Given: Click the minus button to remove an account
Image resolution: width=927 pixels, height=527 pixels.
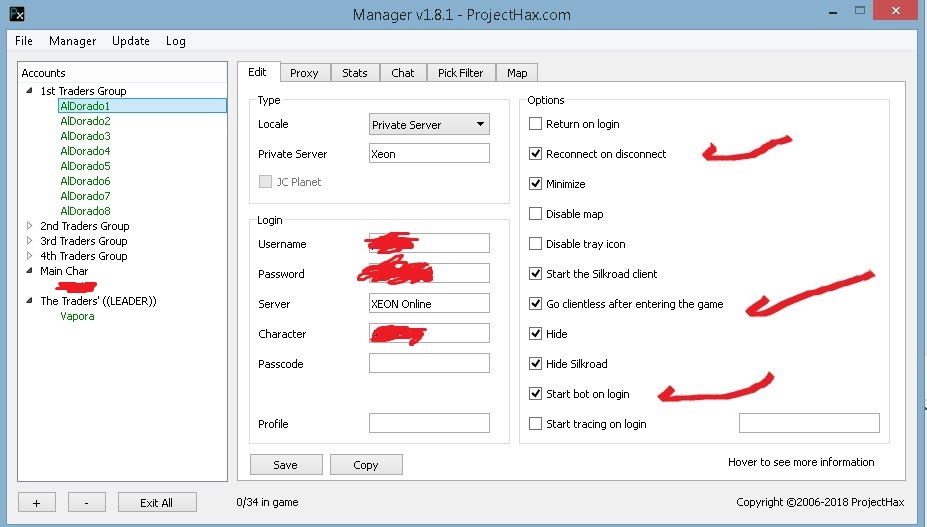Looking at the screenshot, I should tap(87, 502).
